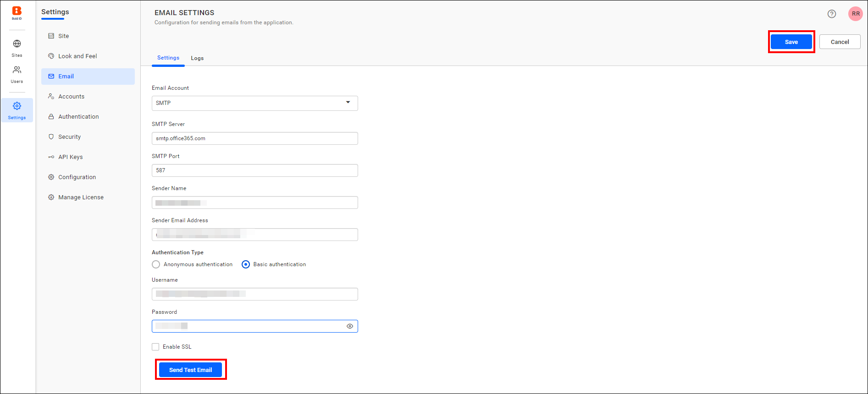
Task: Click the Save button
Action: coord(791,42)
